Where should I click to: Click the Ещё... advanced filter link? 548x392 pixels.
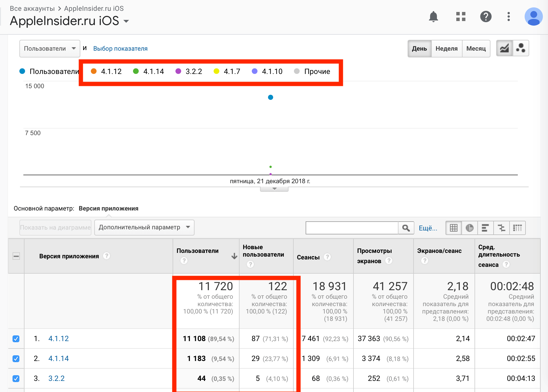(428, 228)
